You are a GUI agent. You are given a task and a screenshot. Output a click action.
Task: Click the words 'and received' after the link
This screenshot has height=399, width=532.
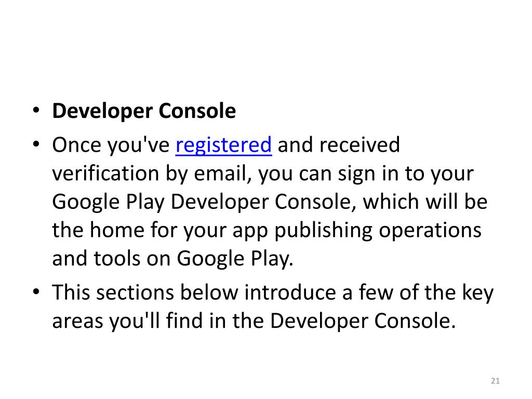tap(339, 144)
